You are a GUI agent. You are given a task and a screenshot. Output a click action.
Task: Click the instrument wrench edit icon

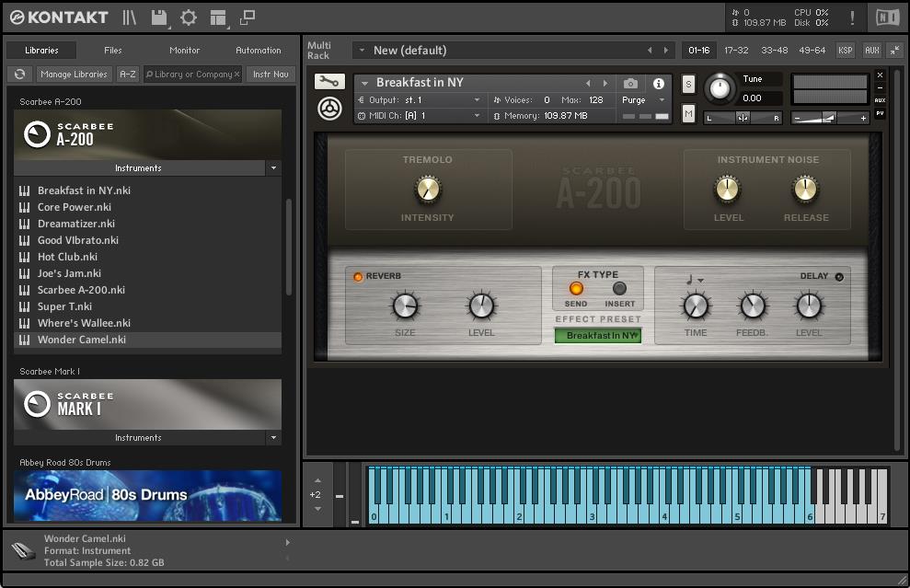(x=329, y=82)
